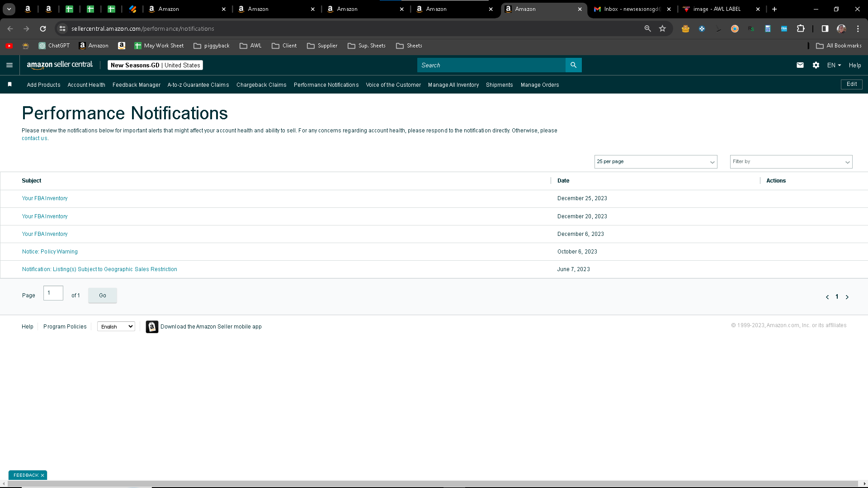This screenshot has width=868, height=488.
Task: Open the December 25 FBA Inventory notification
Action: coord(45,198)
